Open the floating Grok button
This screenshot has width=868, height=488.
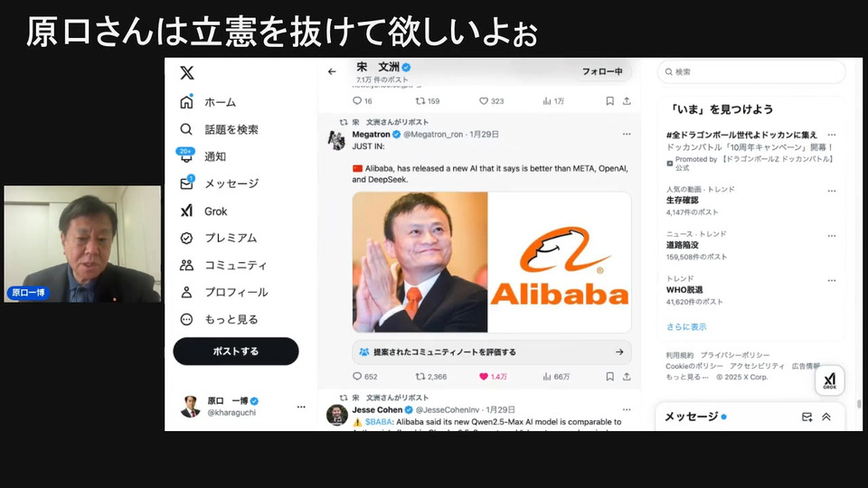click(829, 380)
